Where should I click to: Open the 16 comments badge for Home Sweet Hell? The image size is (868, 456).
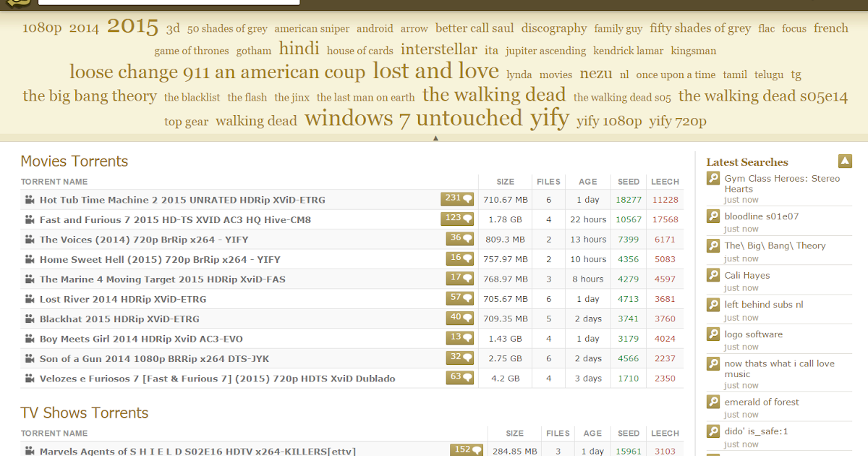point(459,258)
